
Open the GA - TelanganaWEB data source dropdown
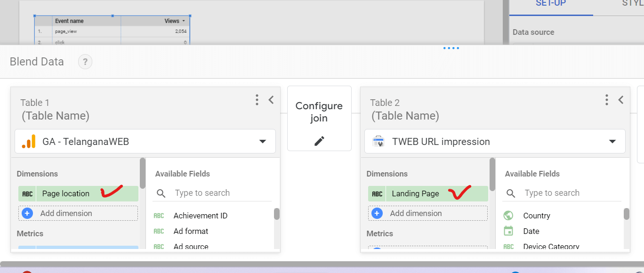click(x=263, y=142)
